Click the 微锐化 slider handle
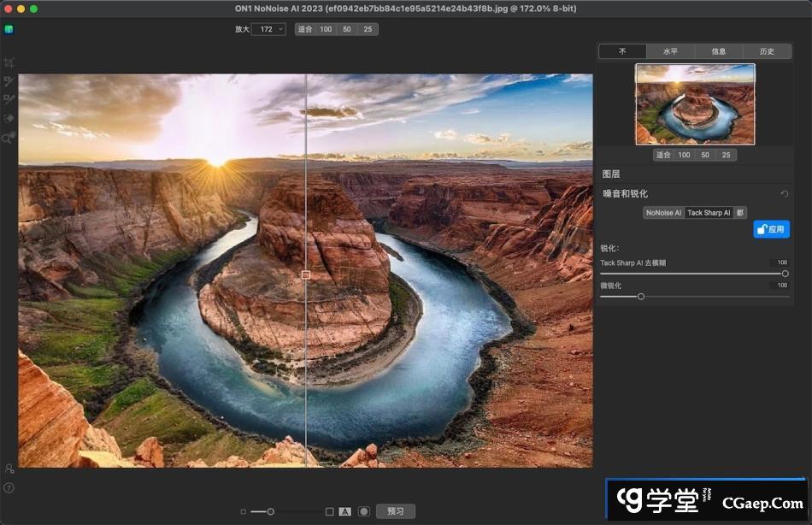 640,297
